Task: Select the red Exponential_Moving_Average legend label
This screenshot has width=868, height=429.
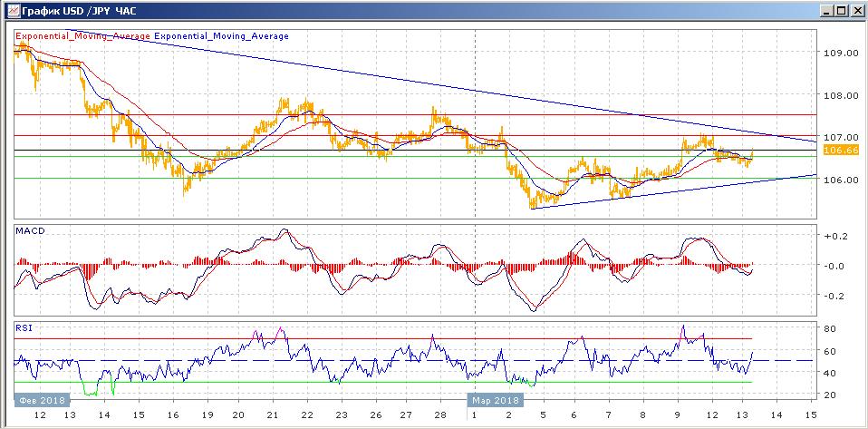Action: tap(83, 36)
